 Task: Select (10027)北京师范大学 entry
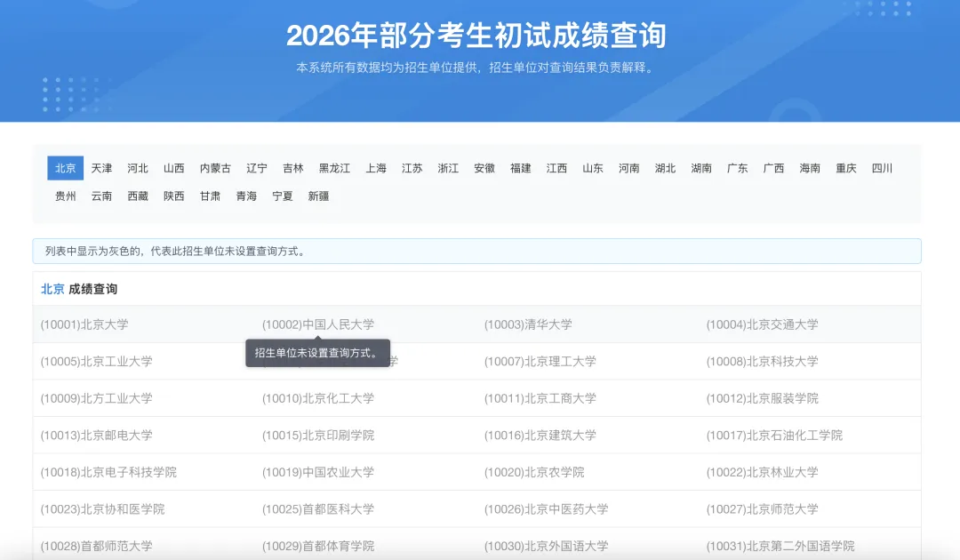[x=762, y=509]
